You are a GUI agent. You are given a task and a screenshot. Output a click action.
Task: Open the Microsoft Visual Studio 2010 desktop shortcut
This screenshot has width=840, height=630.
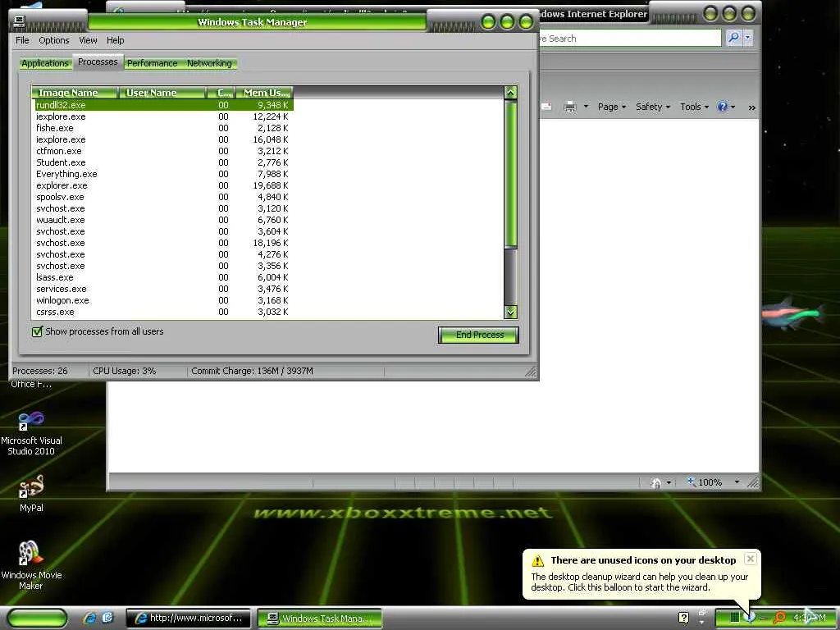click(31, 433)
